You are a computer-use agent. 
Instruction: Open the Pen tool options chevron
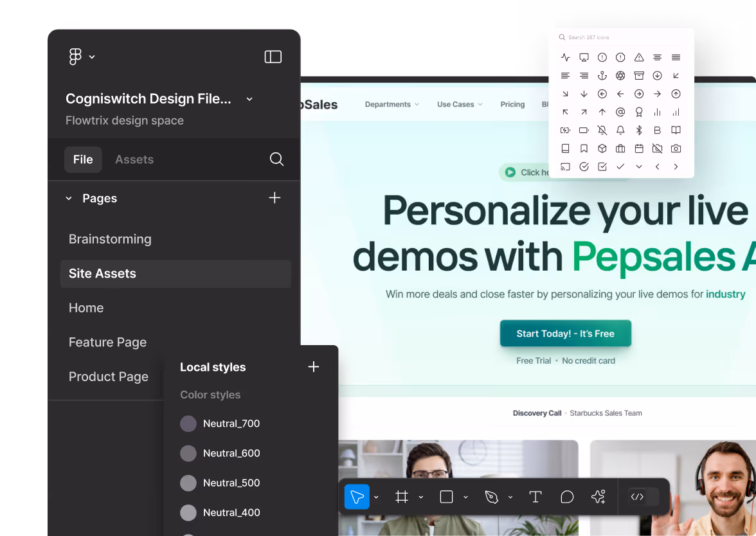click(x=510, y=497)
